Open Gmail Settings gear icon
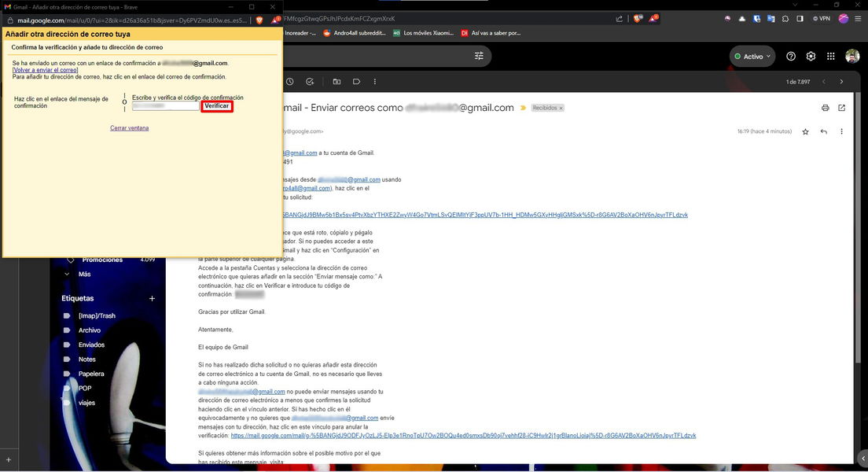 [811, 56]
